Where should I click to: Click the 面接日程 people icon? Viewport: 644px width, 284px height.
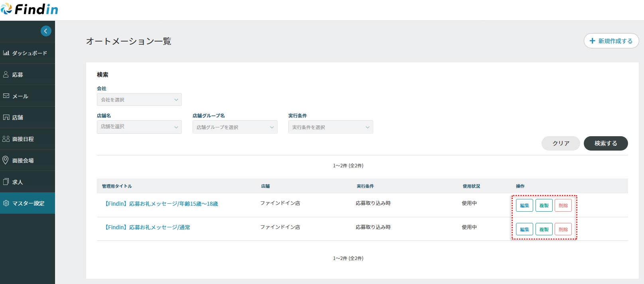pos(6,139)
